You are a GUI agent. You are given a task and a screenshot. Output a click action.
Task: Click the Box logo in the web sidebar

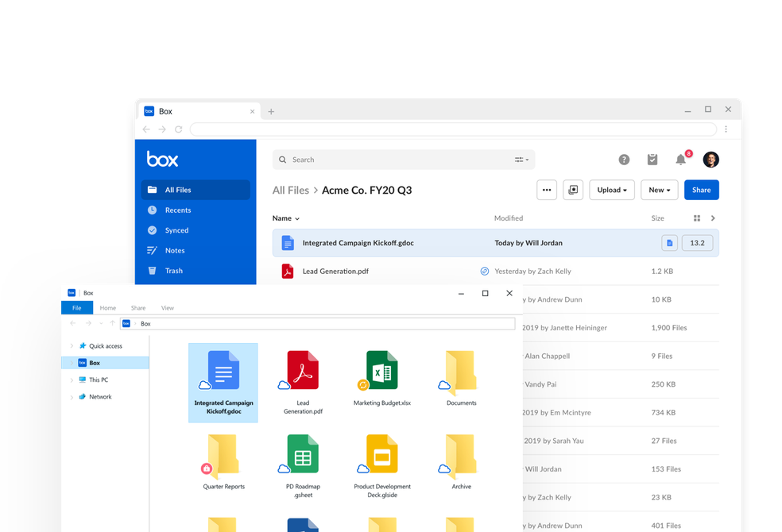coord(162,160)
